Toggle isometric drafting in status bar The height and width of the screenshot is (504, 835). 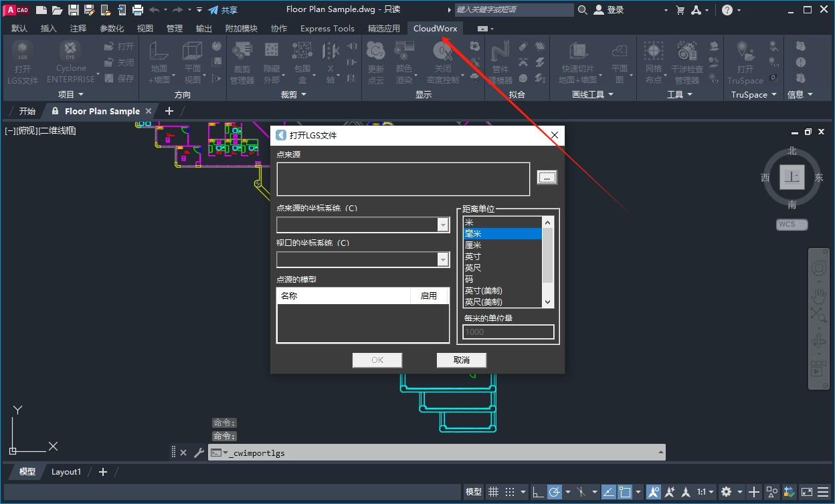pos(581,491)
